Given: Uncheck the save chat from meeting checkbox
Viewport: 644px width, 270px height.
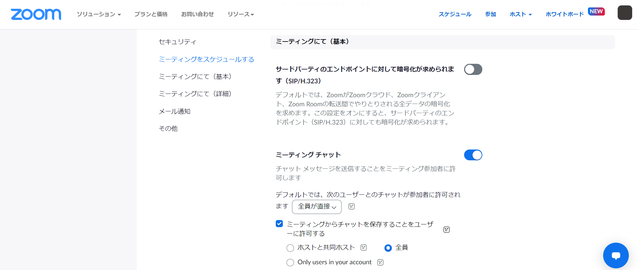Looking at the screenshot, I should point(279,224).
